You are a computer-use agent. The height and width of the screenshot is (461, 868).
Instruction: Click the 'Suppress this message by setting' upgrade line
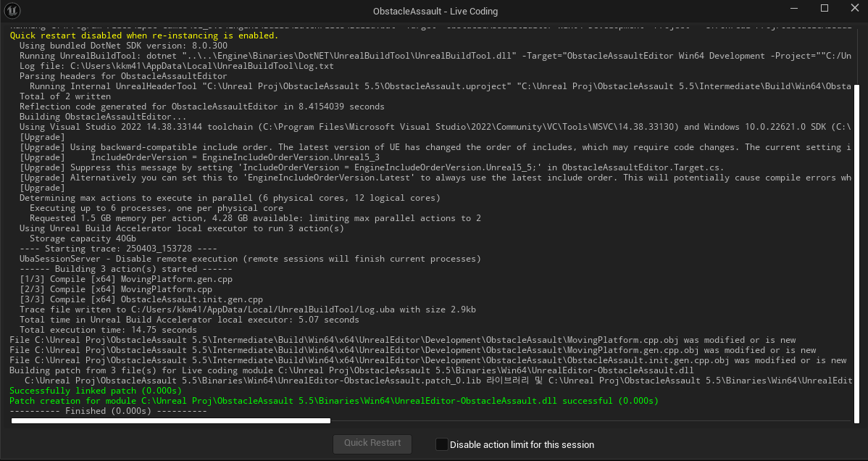point(372,167)
